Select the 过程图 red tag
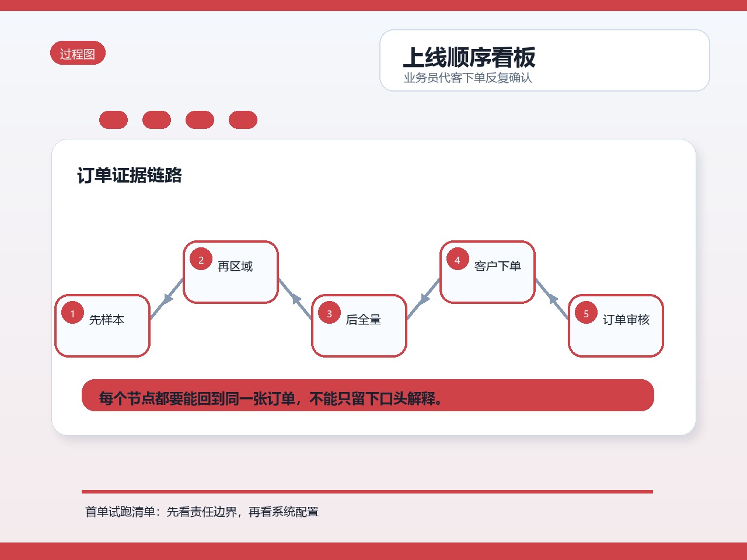The width and height of the screenshot is (747, 560). (78, 53)
